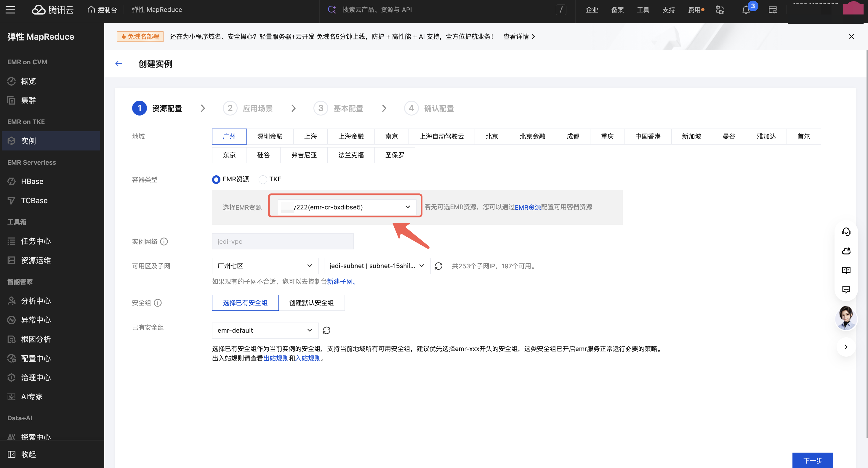868x468 pixels.
Task: Open 概览 in the sidebar
Action: pyautogui.click(x=51, y=81)
